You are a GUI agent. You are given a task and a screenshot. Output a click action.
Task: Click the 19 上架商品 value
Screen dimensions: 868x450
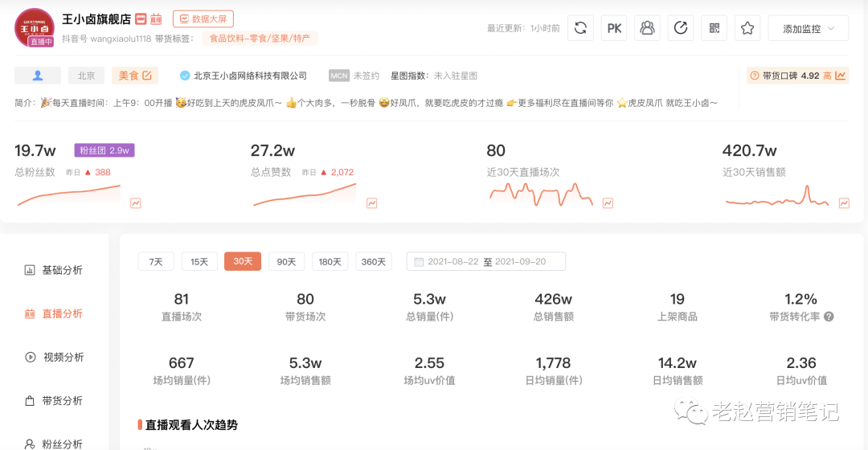pos(677,300)
